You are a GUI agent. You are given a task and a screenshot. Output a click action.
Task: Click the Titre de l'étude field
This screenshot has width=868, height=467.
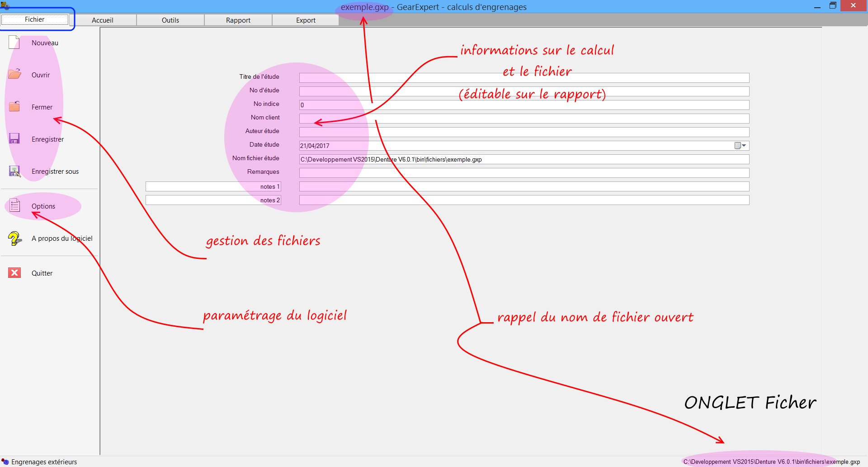(x=524, y=78)
